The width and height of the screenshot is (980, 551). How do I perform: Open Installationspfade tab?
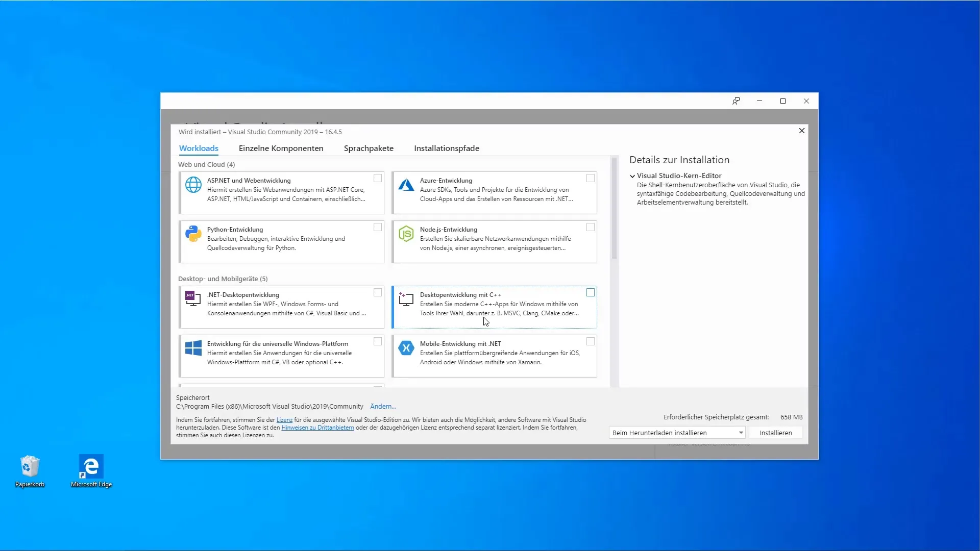pos(447,148)
